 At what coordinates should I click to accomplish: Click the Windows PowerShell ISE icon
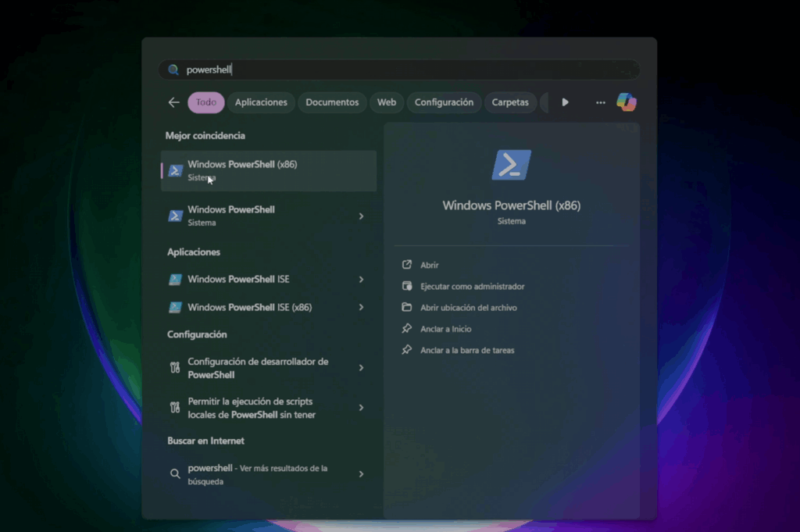(175, 280)
